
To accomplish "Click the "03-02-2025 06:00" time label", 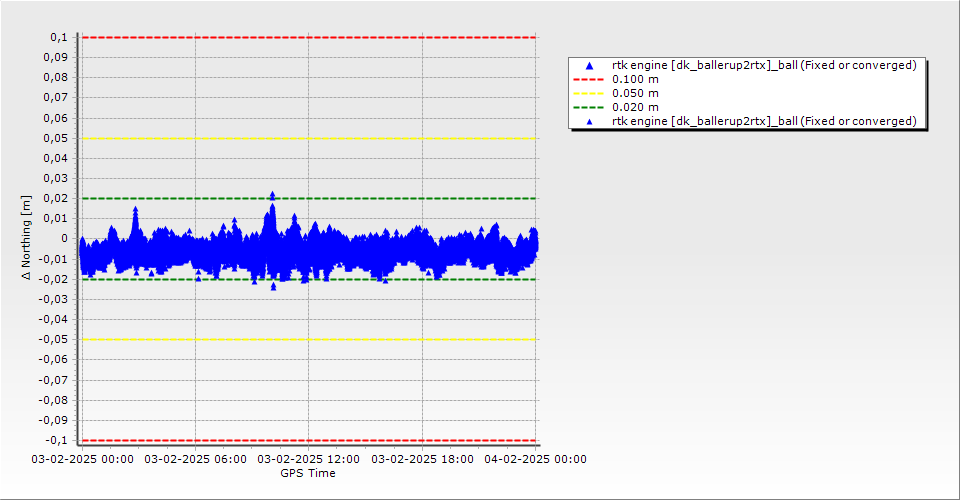I will click(195, 459).
